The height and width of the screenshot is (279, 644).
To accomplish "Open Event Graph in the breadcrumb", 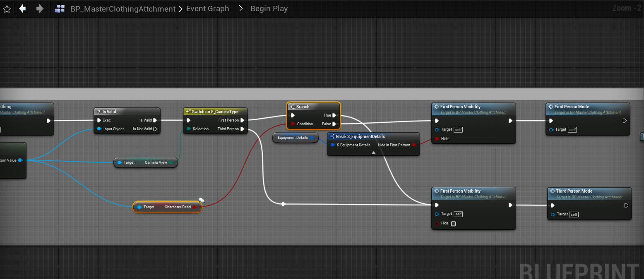I will click(207, 9).
